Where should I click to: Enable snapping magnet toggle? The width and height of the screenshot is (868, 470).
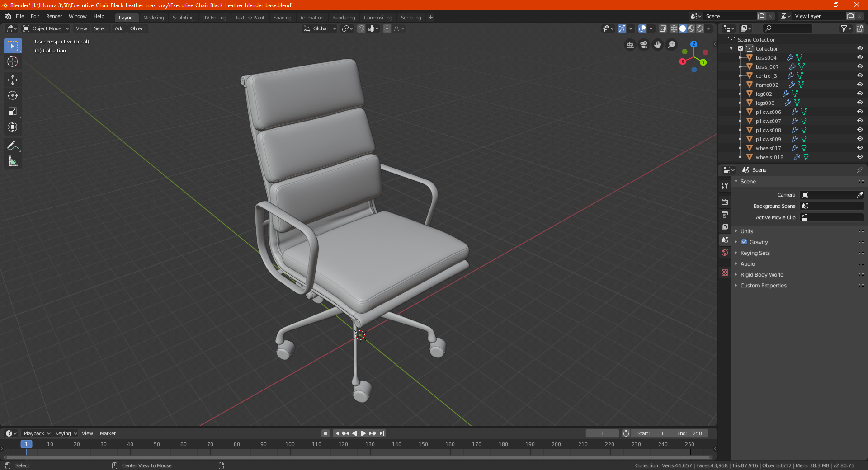(x=361, y=28)
